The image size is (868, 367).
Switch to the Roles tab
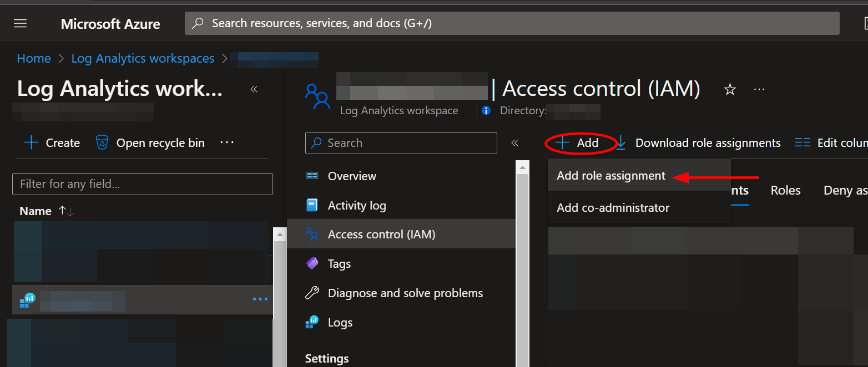coord(785,191)
